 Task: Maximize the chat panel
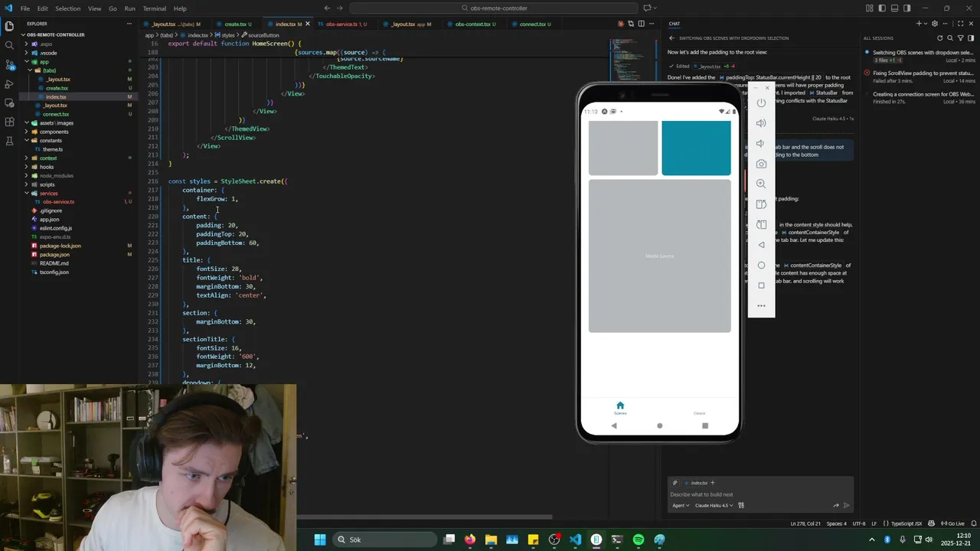(x=961, y=24)
